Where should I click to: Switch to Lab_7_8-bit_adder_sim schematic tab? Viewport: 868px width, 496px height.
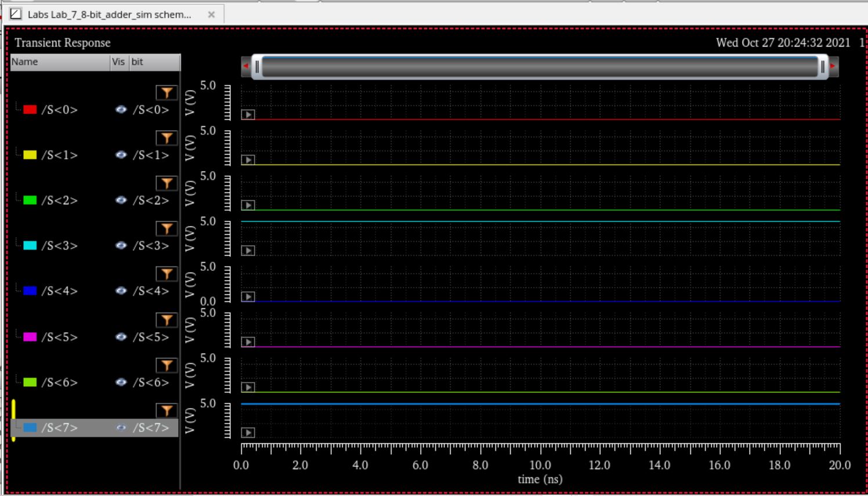click(109, 15)
